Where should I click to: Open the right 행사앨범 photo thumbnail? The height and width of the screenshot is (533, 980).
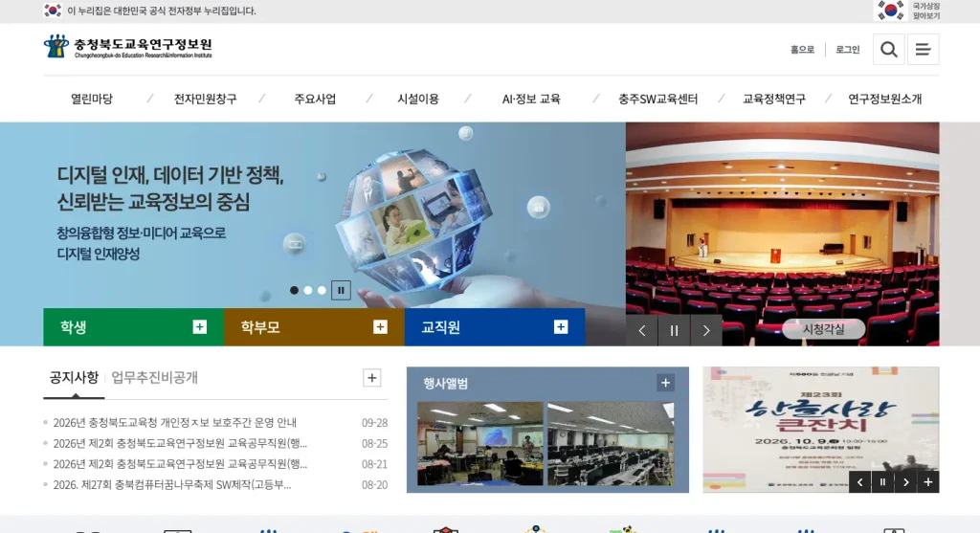point(611,443)
